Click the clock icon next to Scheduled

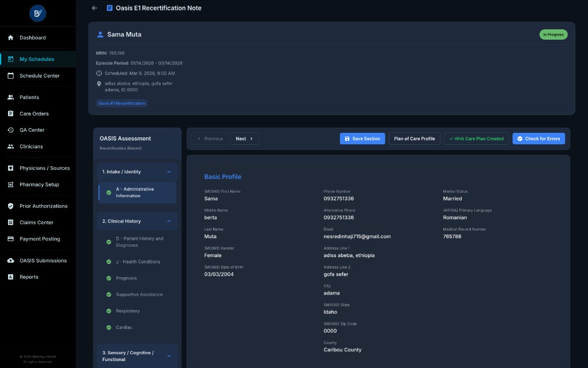[99, 73]
